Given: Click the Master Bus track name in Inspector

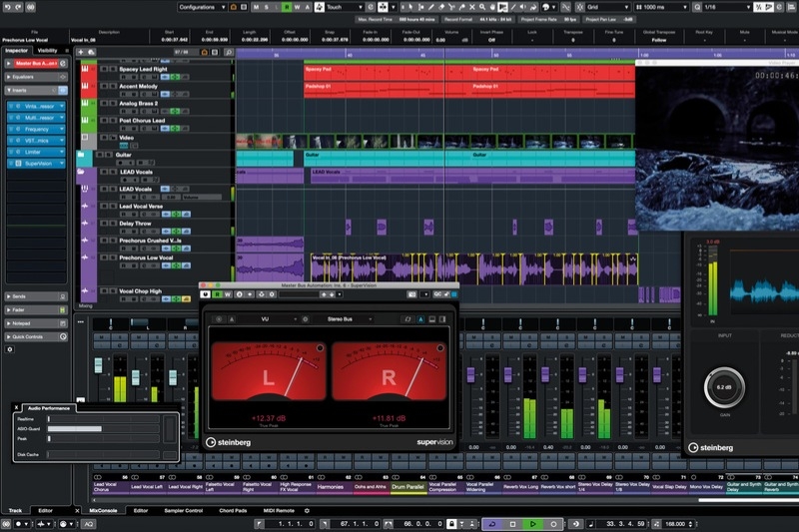Looking at the screenshot, I should click(x=36, y=63).
